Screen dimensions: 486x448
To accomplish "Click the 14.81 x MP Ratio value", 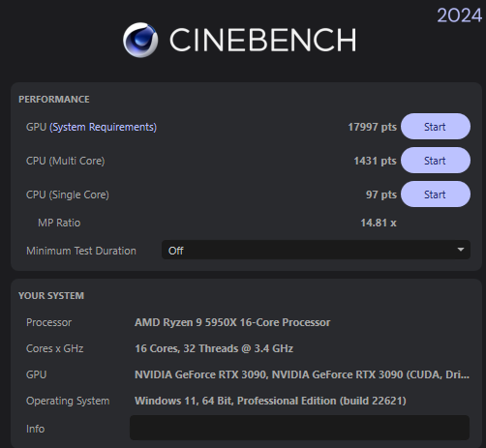I will [x=379, y=223].
